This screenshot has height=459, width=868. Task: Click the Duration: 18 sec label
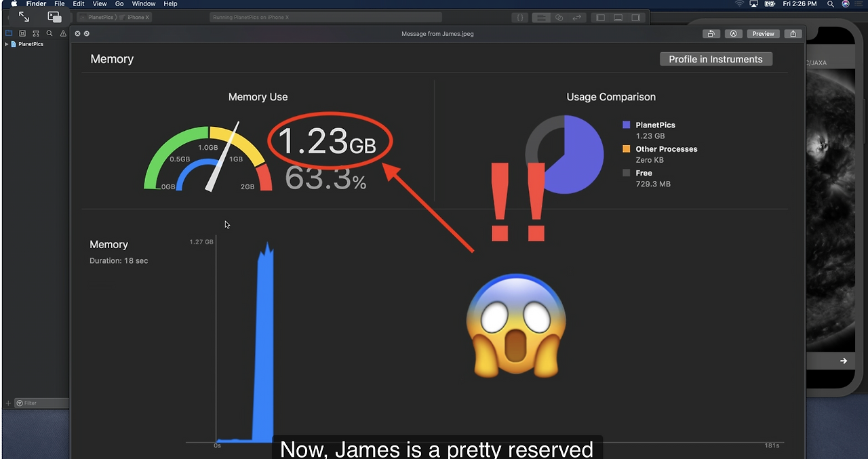pyautogui.click(x=119, y=261)
